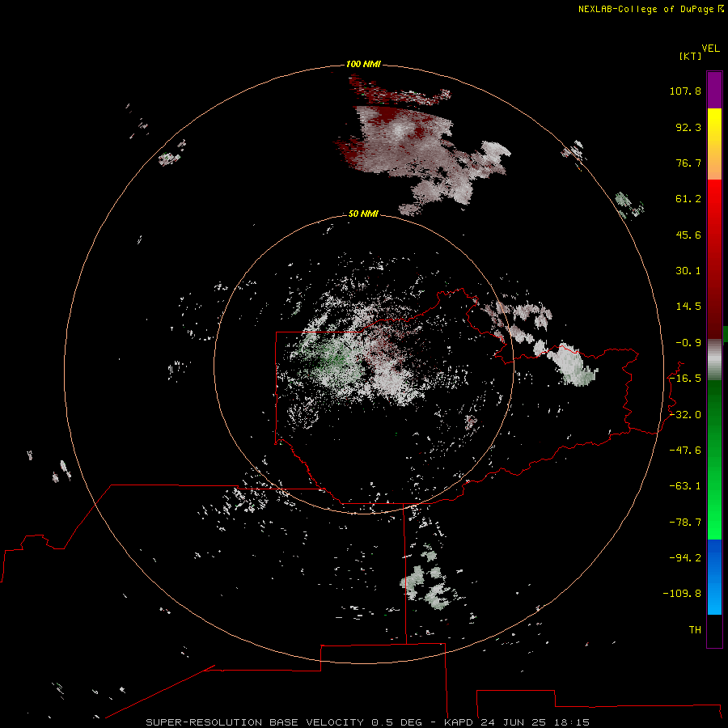Select the purple segment of the velocity color bar
The height and width of the screenshot is (728, 728).
714,90
